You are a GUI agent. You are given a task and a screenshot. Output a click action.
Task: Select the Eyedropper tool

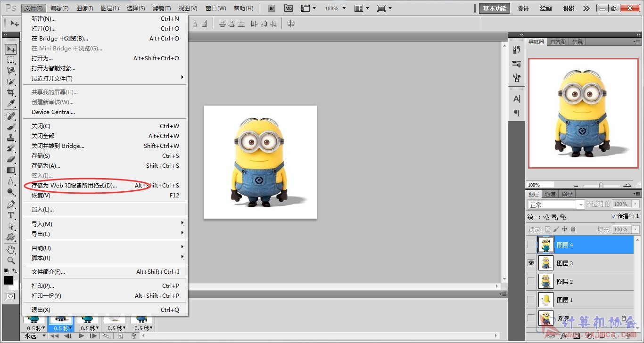10,104
